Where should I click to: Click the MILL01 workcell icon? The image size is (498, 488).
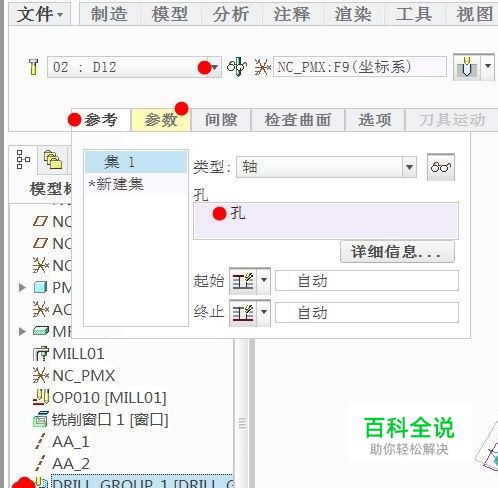41,354
